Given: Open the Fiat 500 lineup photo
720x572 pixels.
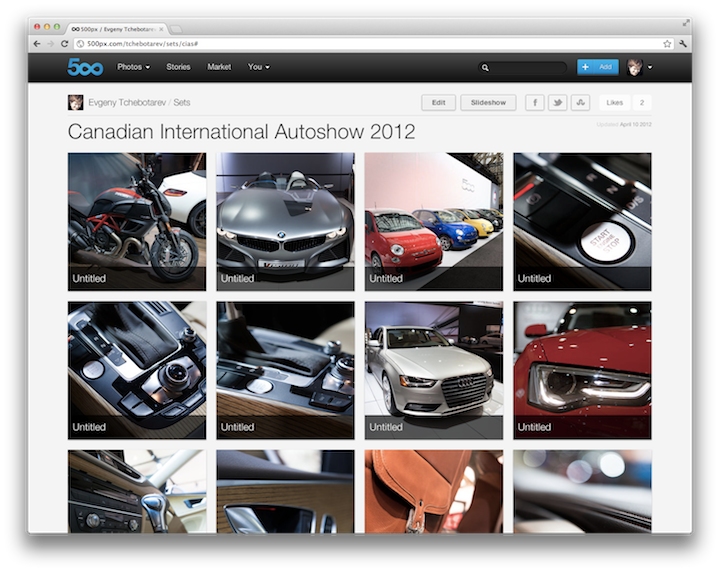Looking at the screenshot, I should coord(433,222).
